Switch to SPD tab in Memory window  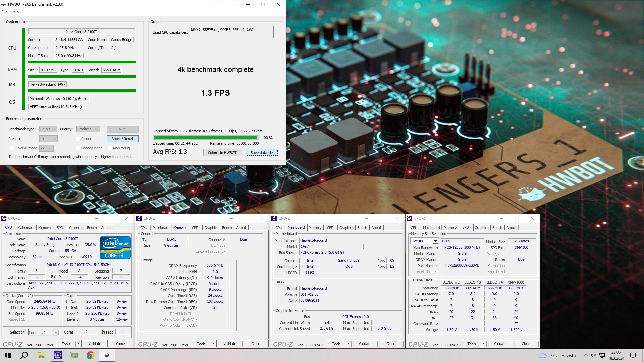tap(195, 228)
